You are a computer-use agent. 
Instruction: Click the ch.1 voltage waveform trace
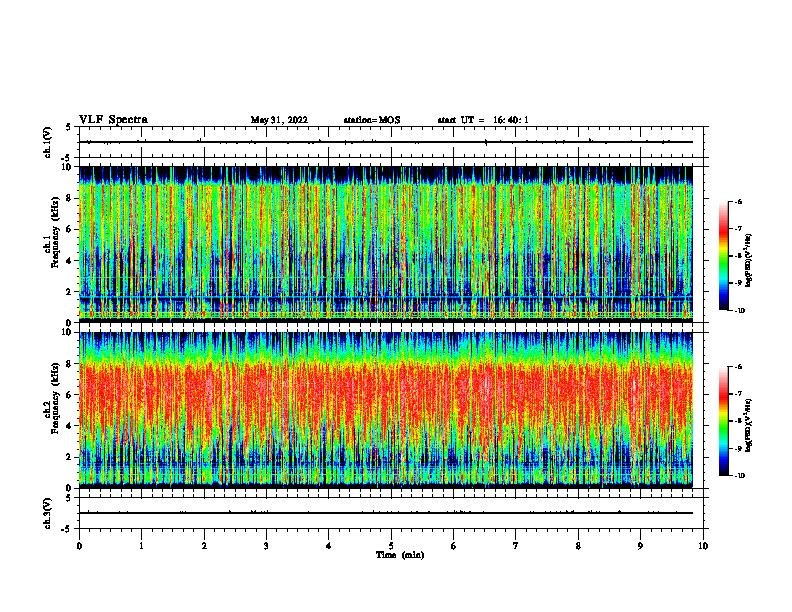(386, 142)
